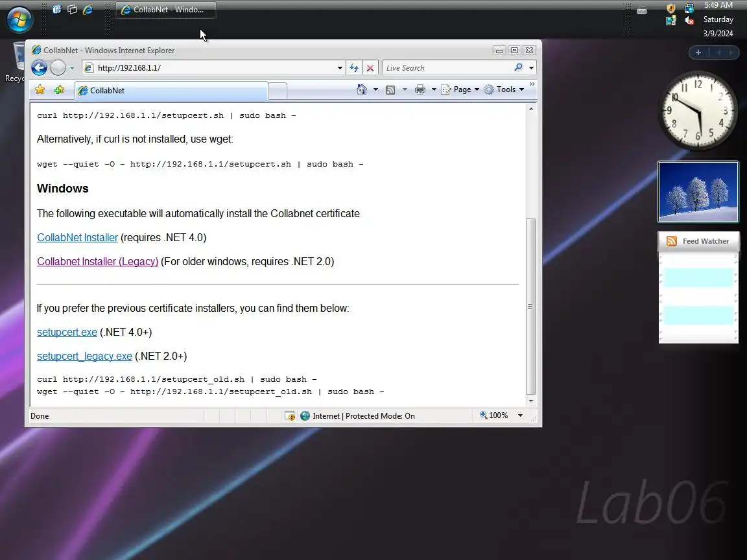The height and width of the screenshot is (560, 747).
Task: Select the CollabNet browser tab
Action: click(x=171, y=91)
